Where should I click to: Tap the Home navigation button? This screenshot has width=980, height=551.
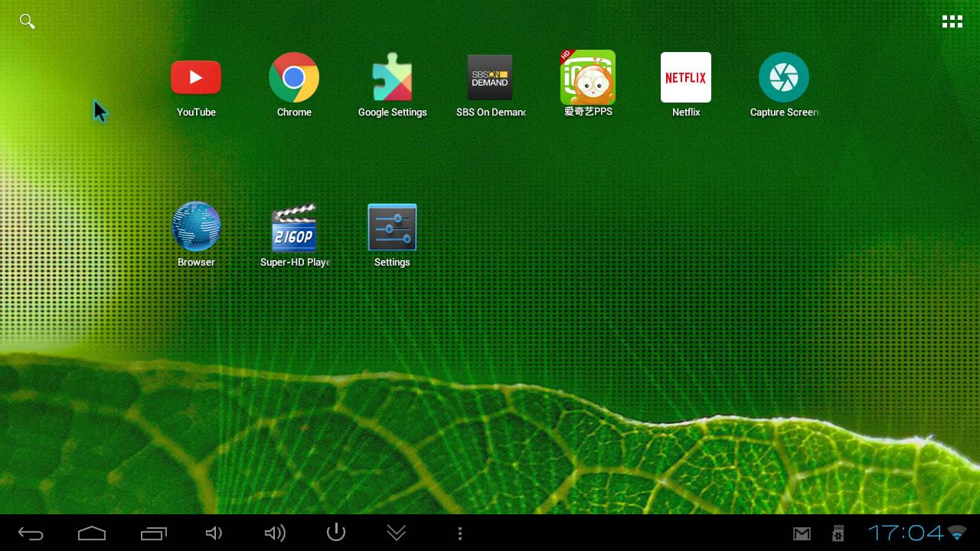(x=92, y=533)
